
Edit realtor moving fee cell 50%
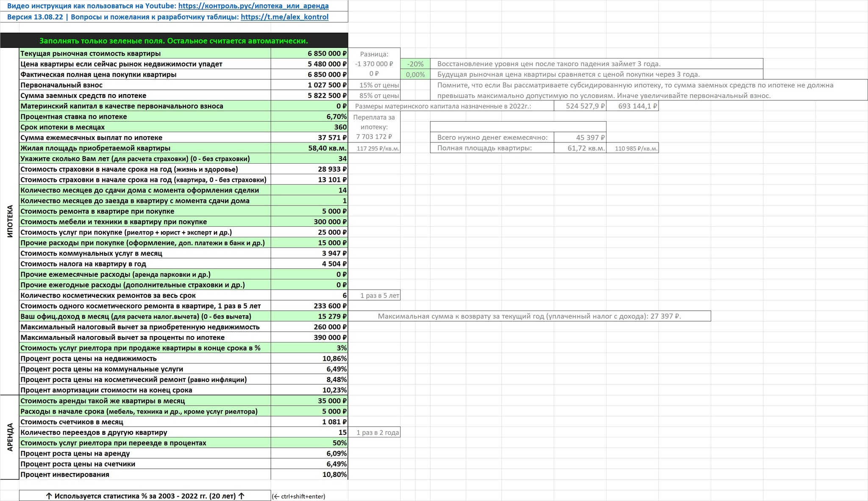pyautogui.click(x=309, y=443)
